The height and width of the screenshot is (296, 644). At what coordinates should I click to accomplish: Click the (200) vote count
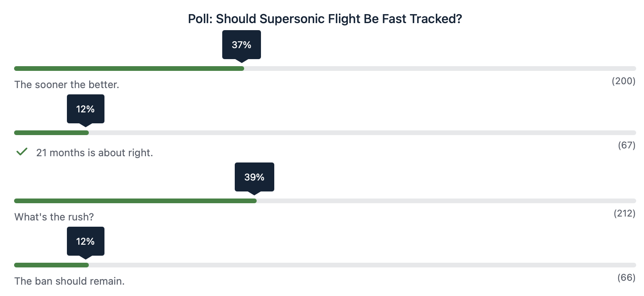point(623,81)
